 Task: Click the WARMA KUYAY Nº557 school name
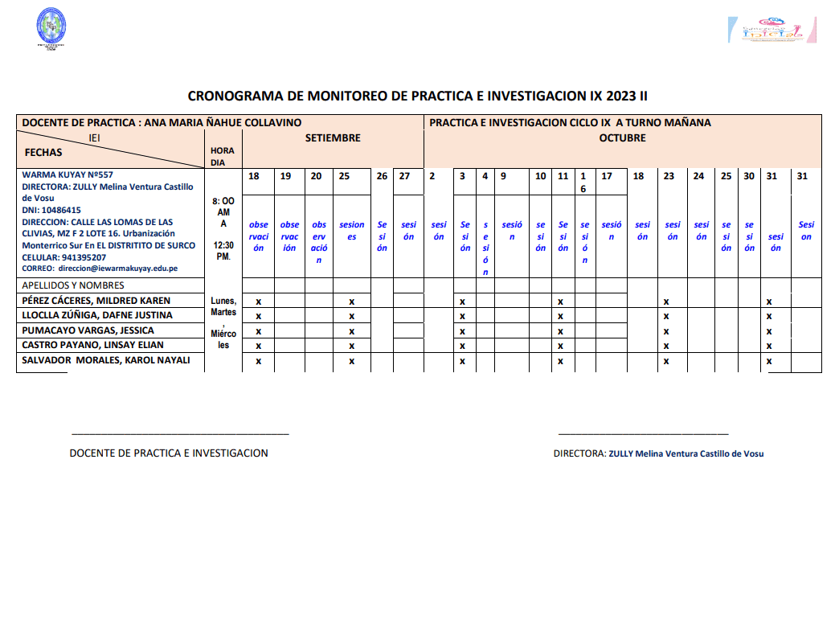coord(68,174)
